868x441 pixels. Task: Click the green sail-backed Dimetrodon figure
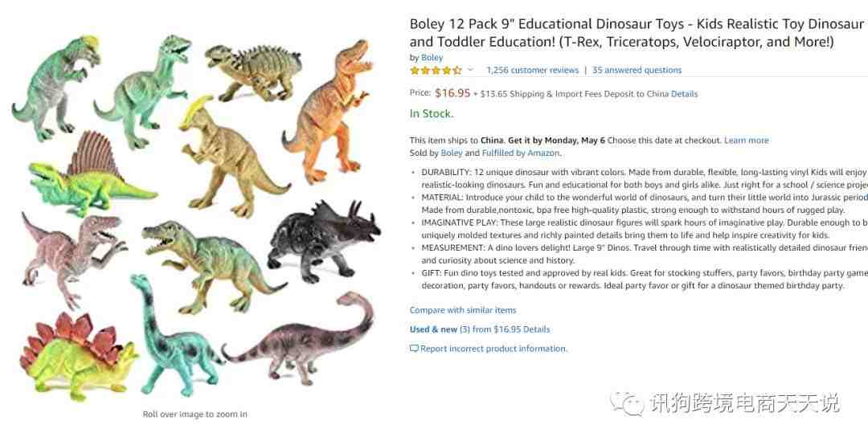[x=90, y=175]
